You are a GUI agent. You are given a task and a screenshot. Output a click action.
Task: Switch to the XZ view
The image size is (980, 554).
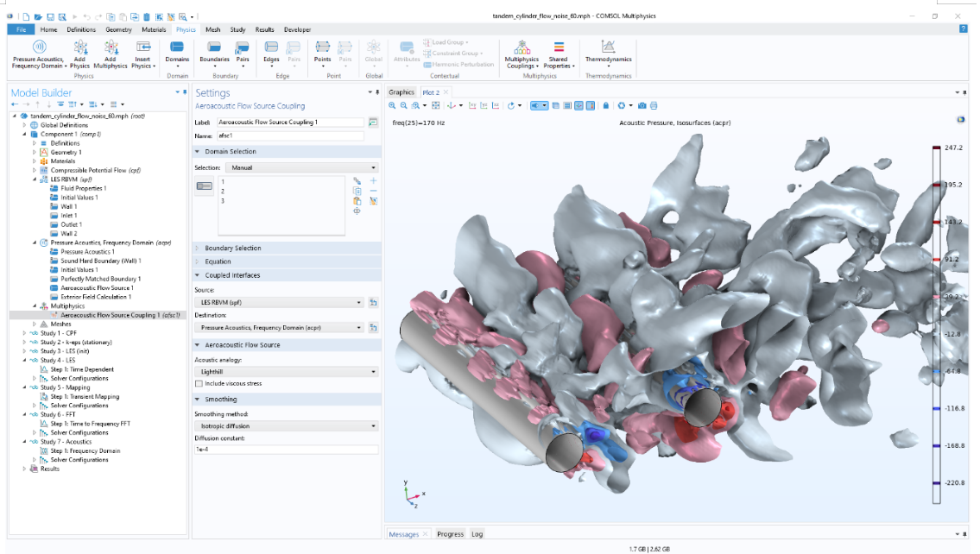(x=496, y=106)
